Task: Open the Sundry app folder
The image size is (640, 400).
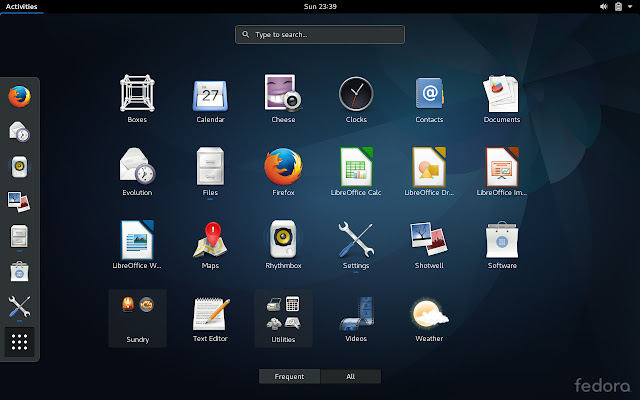Action: point(138,318)
